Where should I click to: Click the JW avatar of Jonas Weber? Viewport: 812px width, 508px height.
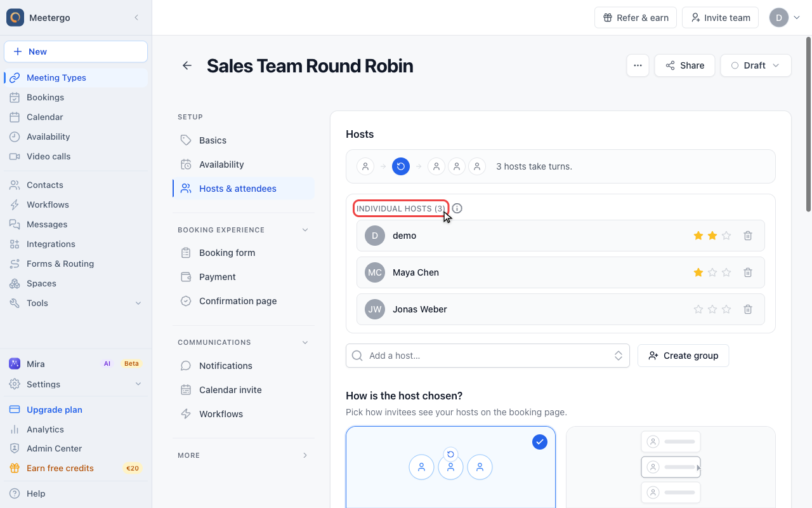pyautogui.click(x=375, y=309)
